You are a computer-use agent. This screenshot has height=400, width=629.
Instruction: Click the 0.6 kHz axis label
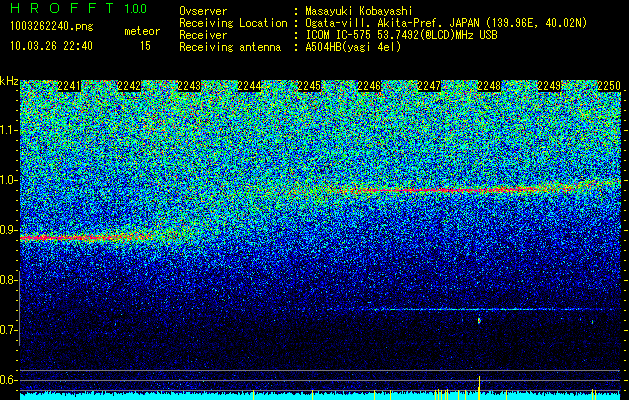tap(8, 380)
